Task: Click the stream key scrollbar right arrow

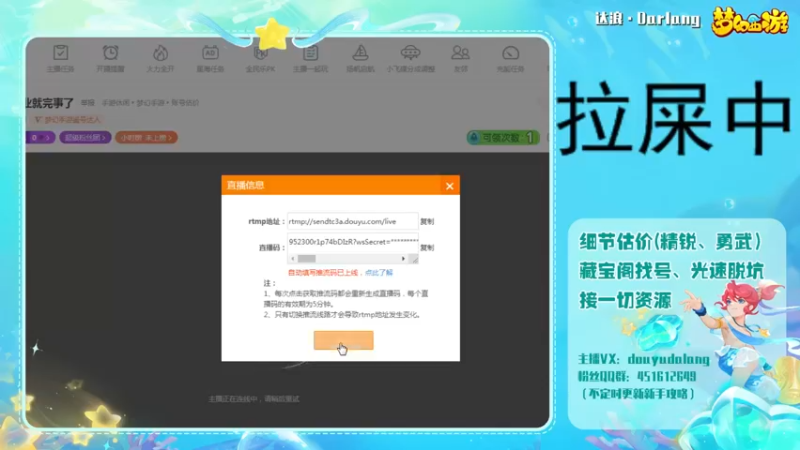Action: (x=403, y=259)
